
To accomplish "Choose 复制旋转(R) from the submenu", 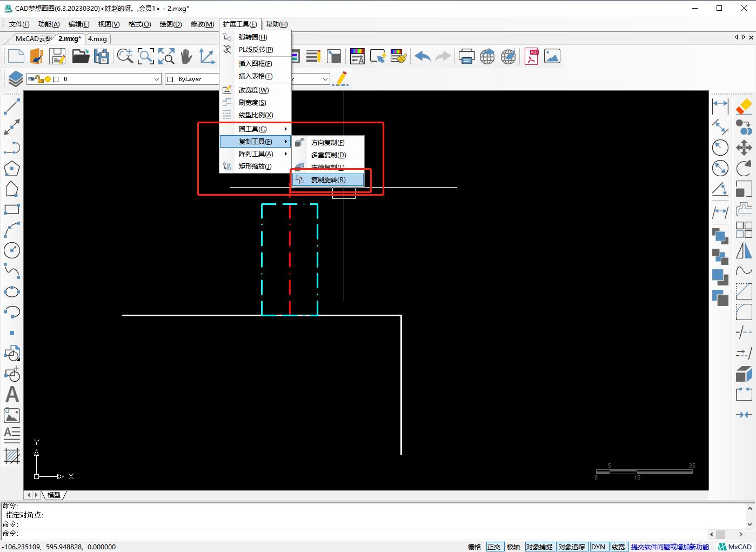I will point(329,179).
